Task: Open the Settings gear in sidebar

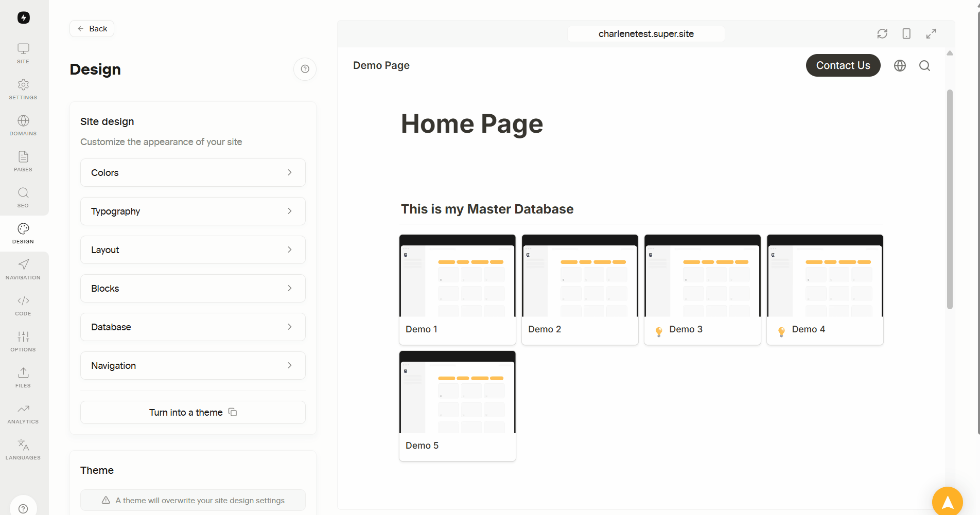Action: [x=23, y=90]
